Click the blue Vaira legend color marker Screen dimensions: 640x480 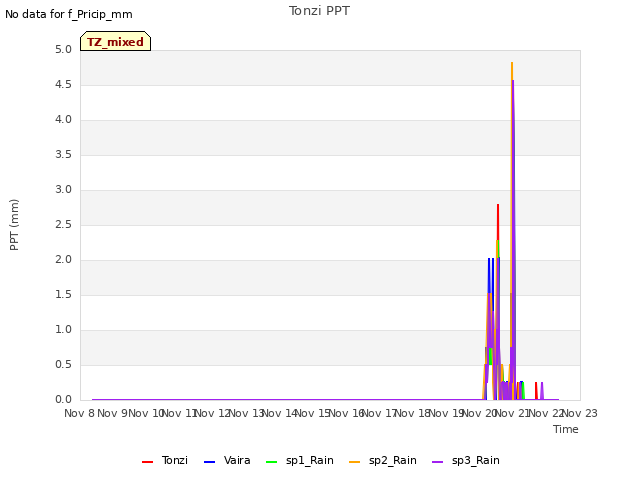[x=209, y=462]
